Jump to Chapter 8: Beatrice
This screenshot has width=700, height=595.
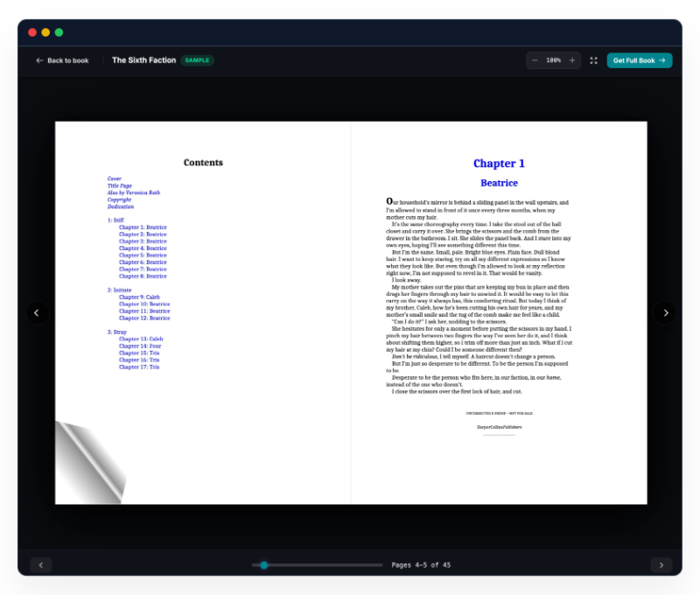coord(143,276)
